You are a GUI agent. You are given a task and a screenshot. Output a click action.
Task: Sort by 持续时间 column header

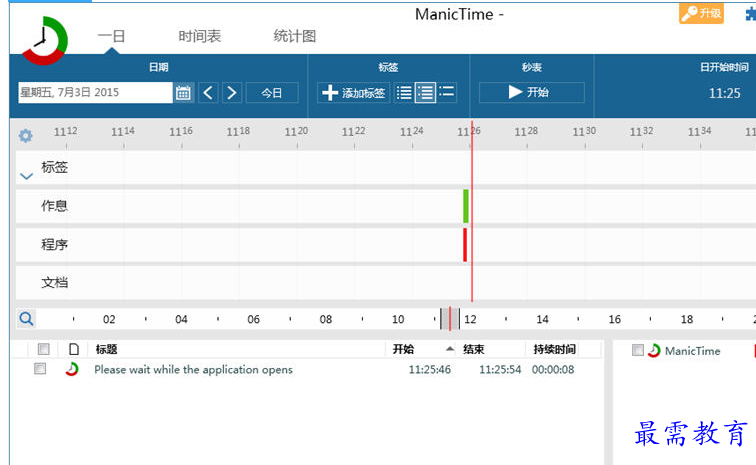(x=554, y=349)
